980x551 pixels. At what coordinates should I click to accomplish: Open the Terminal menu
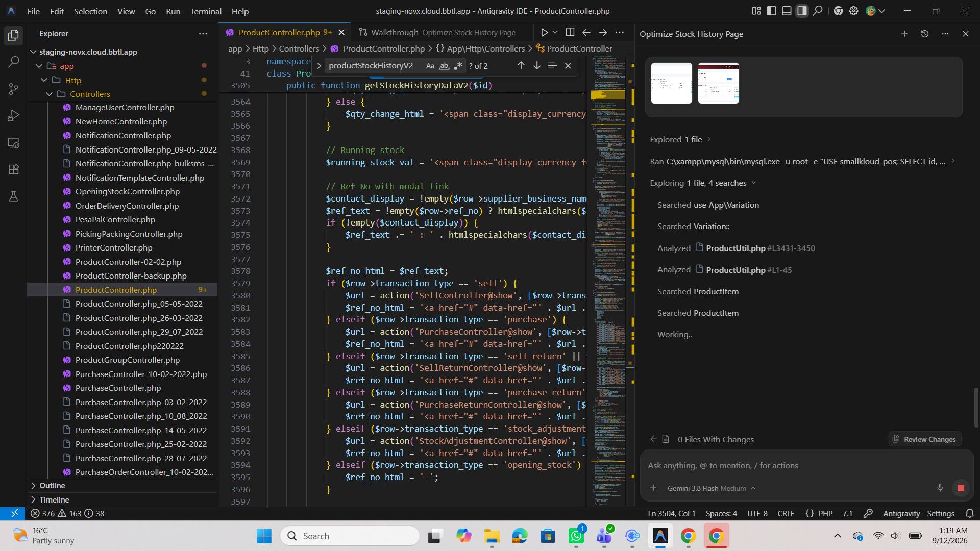point(206,11)
